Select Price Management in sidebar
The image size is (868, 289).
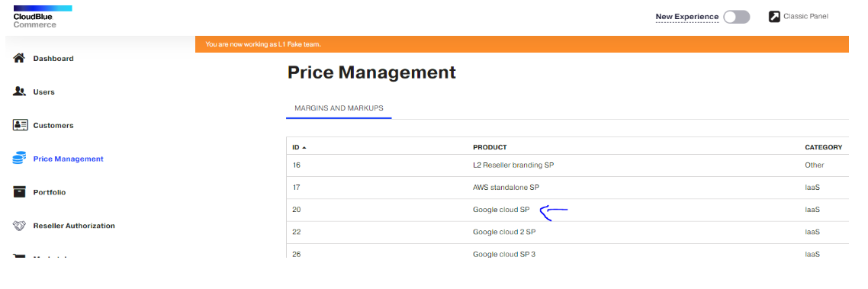[x=68, y=159]
